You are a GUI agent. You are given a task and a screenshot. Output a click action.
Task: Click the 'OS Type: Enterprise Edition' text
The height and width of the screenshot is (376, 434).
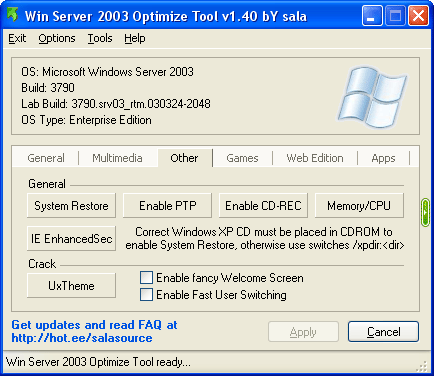pos(86,120)
